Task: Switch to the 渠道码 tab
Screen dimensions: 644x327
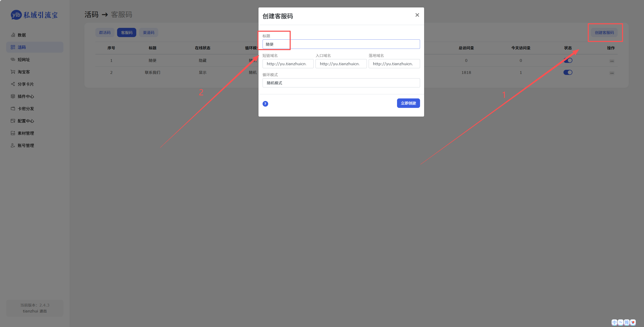Action: point(149,32)
